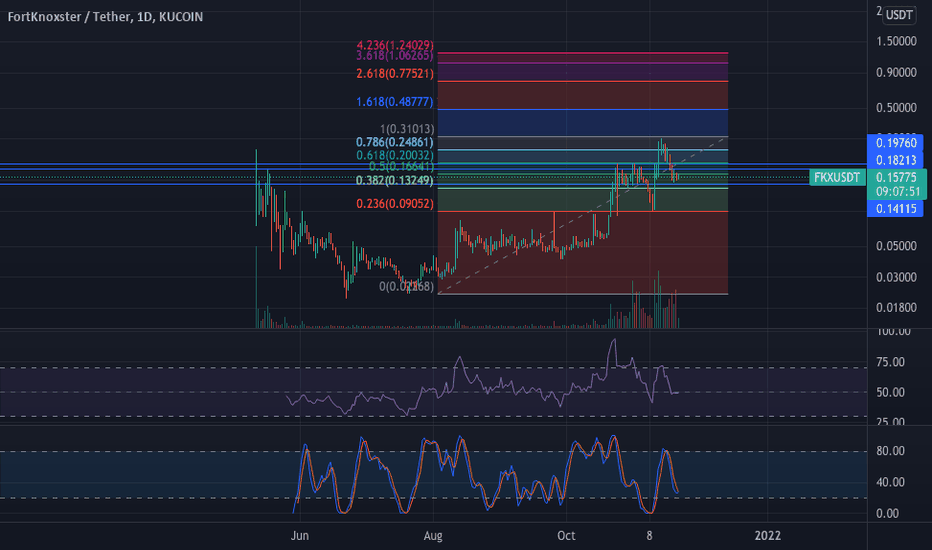Click the RSI 50.00 axis value
Image resolution: width=932 pixels, height=550 pixels.
click(x=890, y=392)
